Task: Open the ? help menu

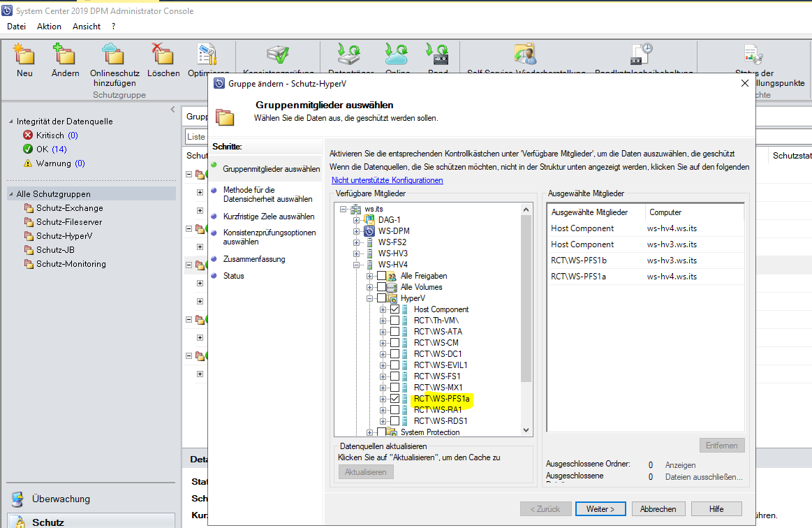Action: (x=113, y=27)
